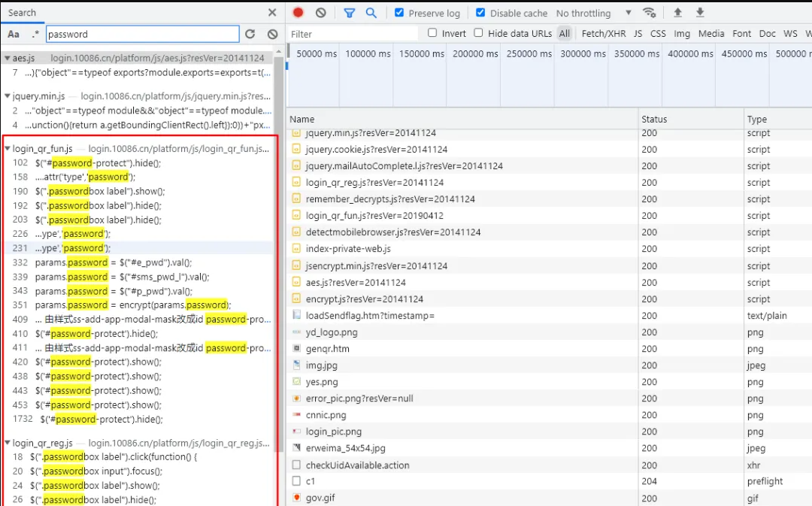Uncheck Preserve log checkbox
Screen dimensions: 812x506
coord(399,13)
